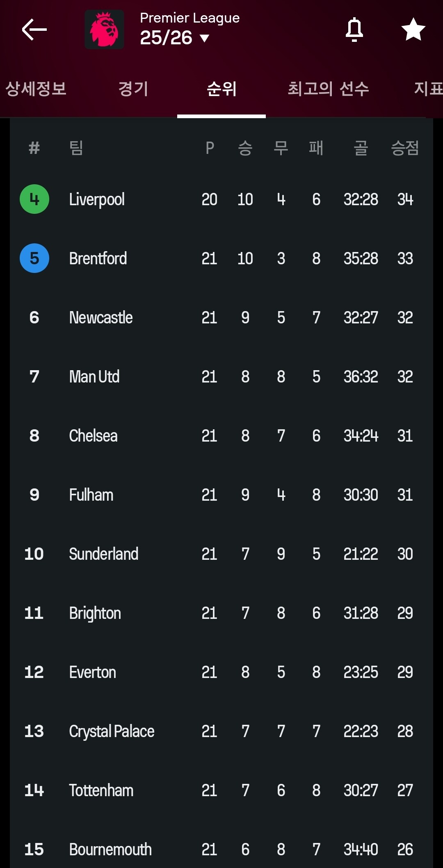Viewport: 443px width, 868px height.
Task: Open Brentford team row
Action: point(98,259)
